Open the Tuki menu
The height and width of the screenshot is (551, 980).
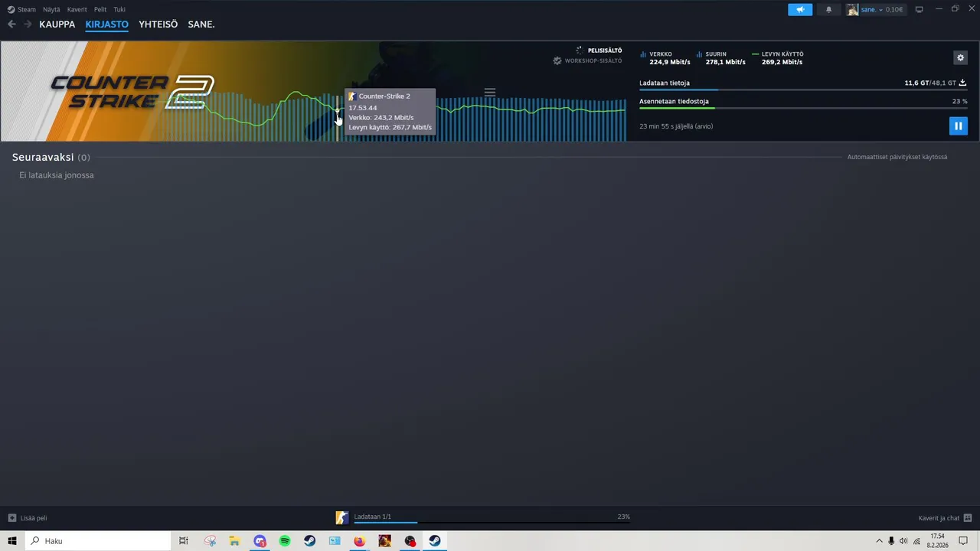click(x=119, y=9)
